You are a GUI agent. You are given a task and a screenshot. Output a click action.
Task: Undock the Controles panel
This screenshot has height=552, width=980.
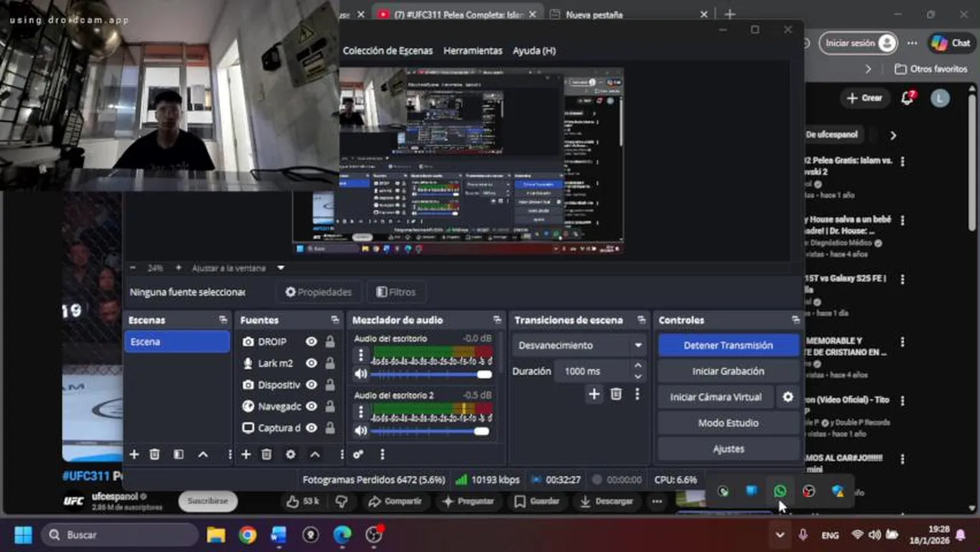(x=795, y=320)
